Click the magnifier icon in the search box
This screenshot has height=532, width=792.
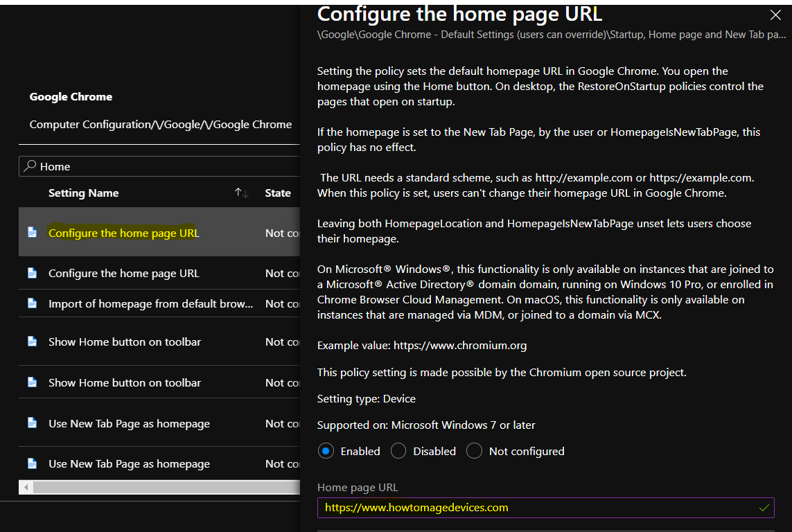[x=30, y=166]
